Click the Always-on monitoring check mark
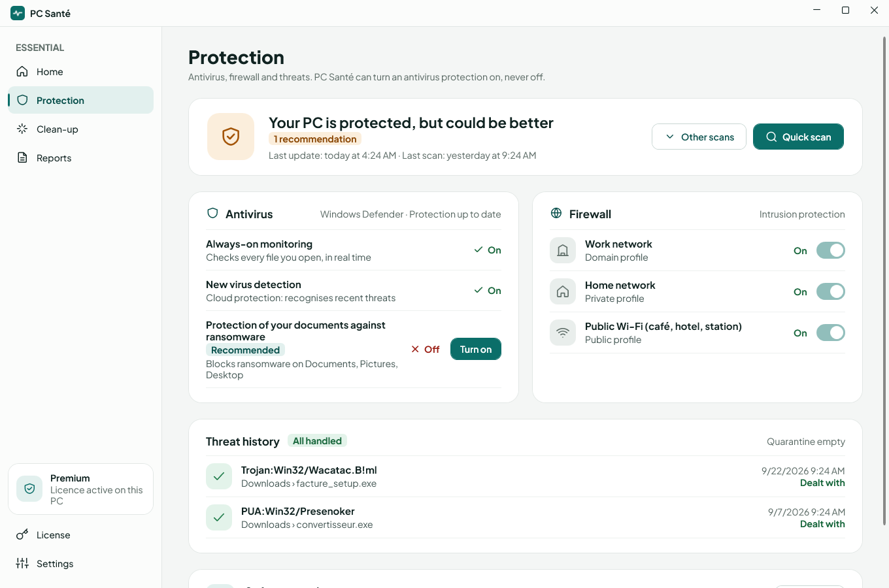This screenshot has height=588, width=889. tap(478, 250)
